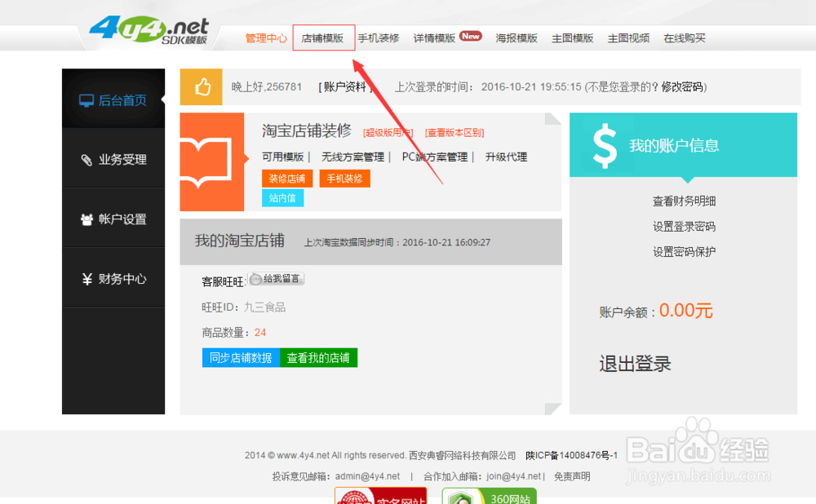Click the 陕ICP备14008476号-1 link
Screen dimensions: 816x504
pos(571,455)
